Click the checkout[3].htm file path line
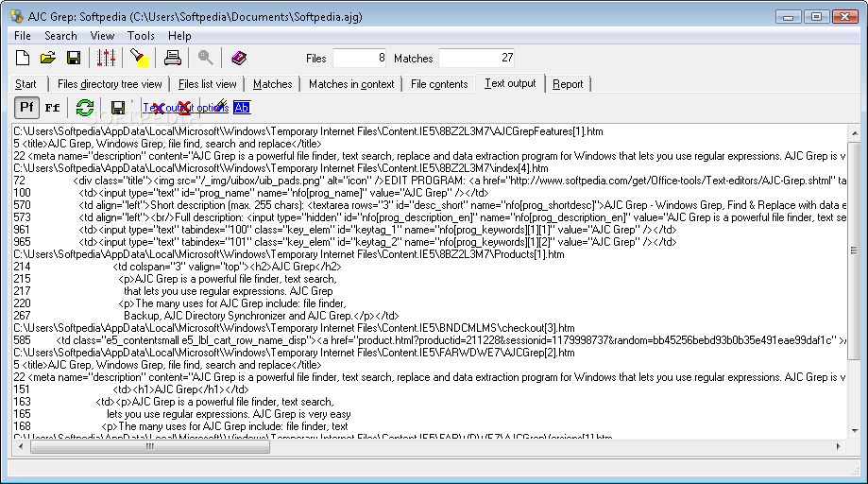Screen dimensions: 868x484 click(294, 328)
